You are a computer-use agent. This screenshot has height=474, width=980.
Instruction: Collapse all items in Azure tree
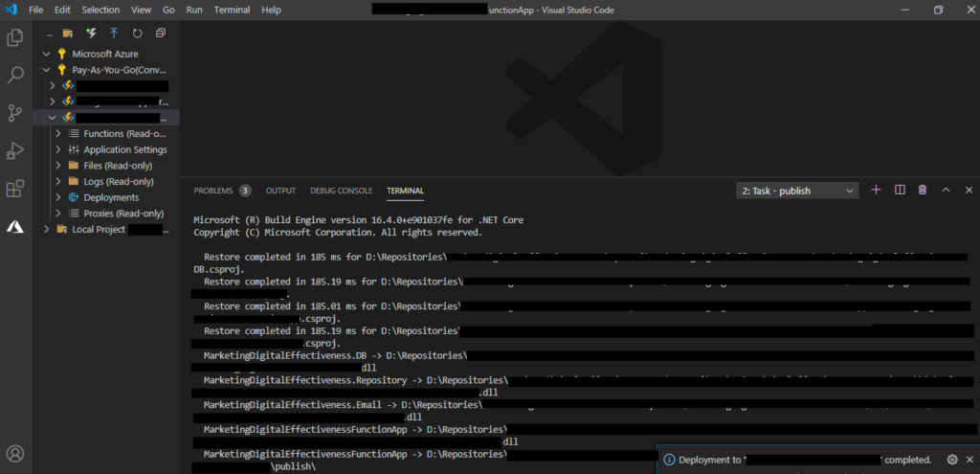pyautogui.click(x=161, y=34)
